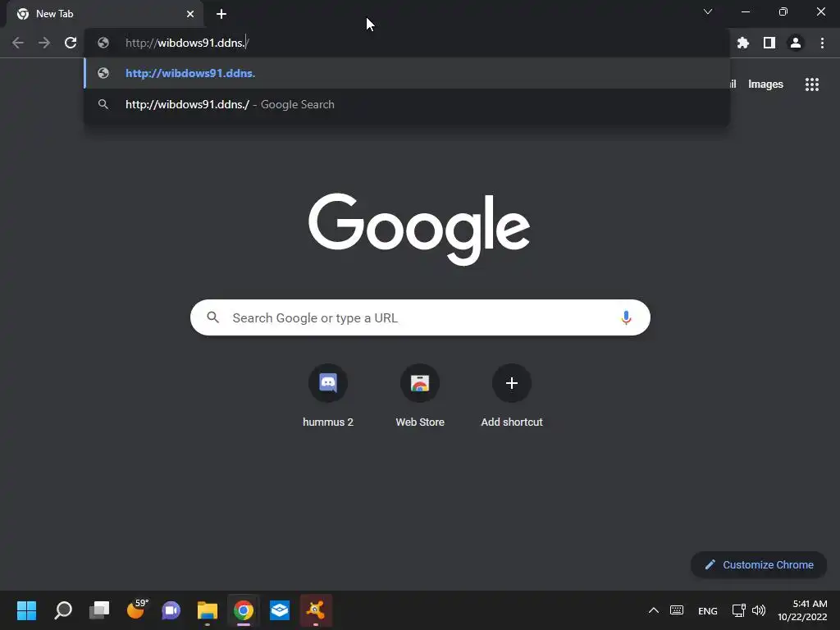Screen dimensions: 840x630
Task: Click into the address bar text
Action: point(187,43)
